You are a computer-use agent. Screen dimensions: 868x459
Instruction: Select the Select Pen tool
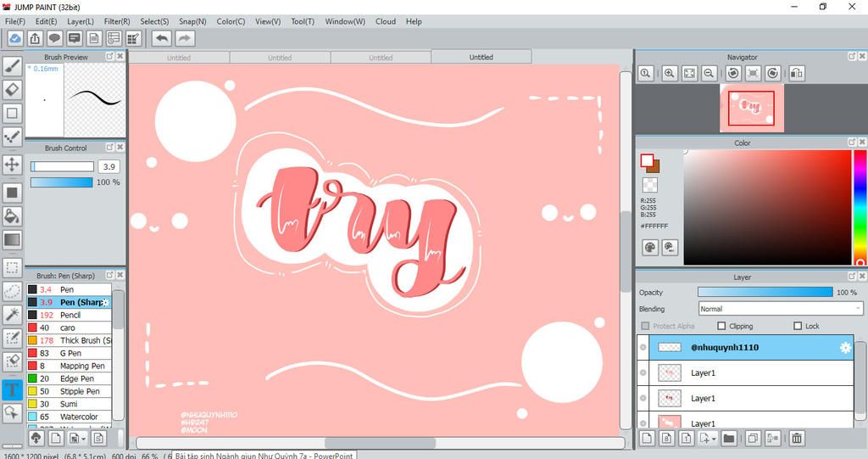[x=12, y=339]
